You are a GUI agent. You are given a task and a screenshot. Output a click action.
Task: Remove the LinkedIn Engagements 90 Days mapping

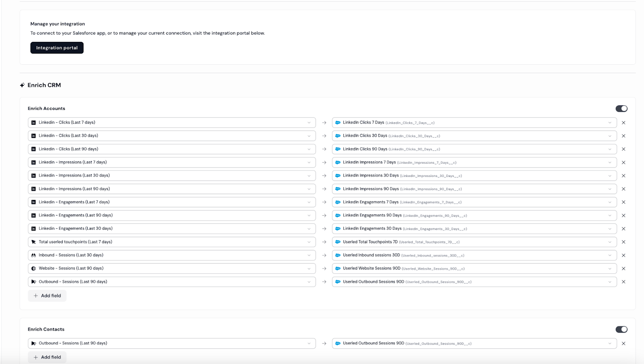(623, 216)
